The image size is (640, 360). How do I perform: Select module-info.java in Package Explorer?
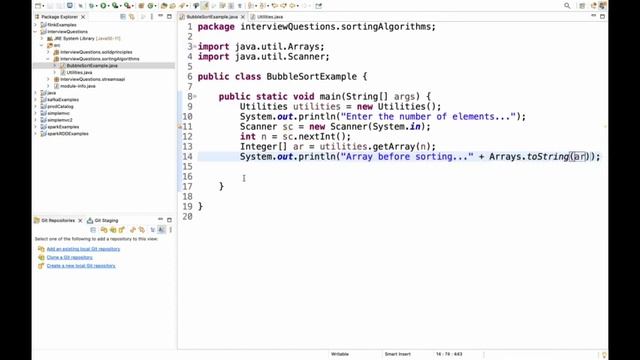click(78, 86)
